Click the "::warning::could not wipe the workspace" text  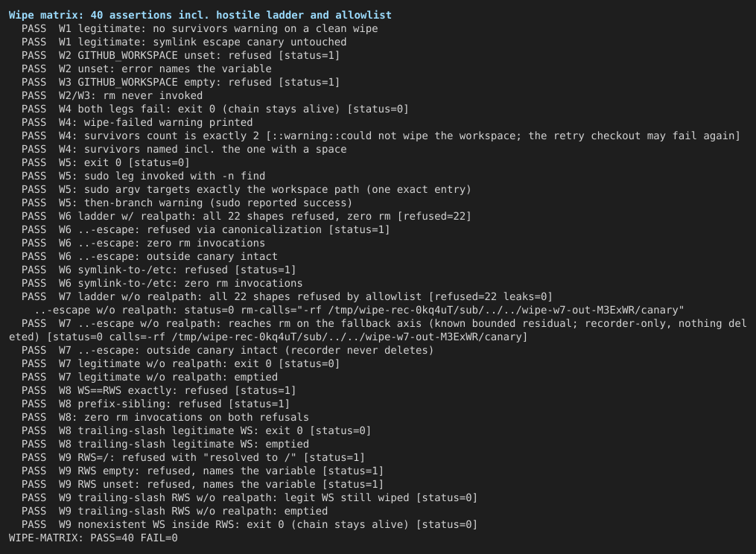coord(394,136)
